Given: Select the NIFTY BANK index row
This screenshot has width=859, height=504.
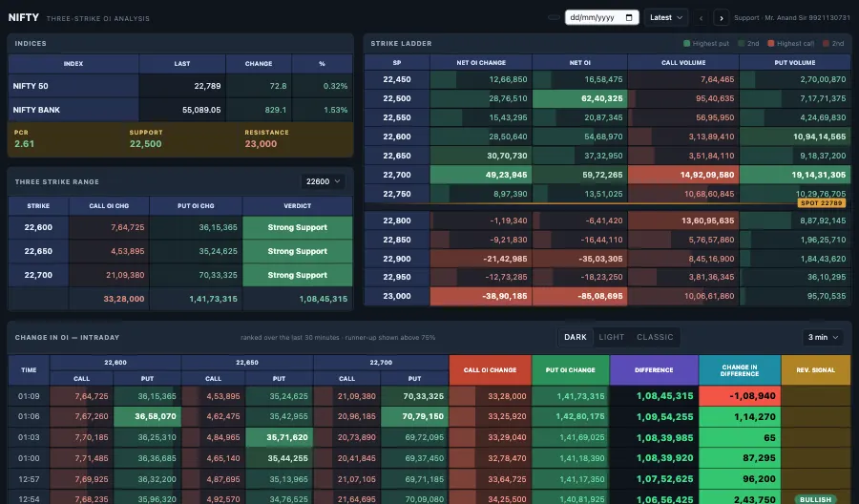Looking at the screenshot, I should (x=180, y=110).
